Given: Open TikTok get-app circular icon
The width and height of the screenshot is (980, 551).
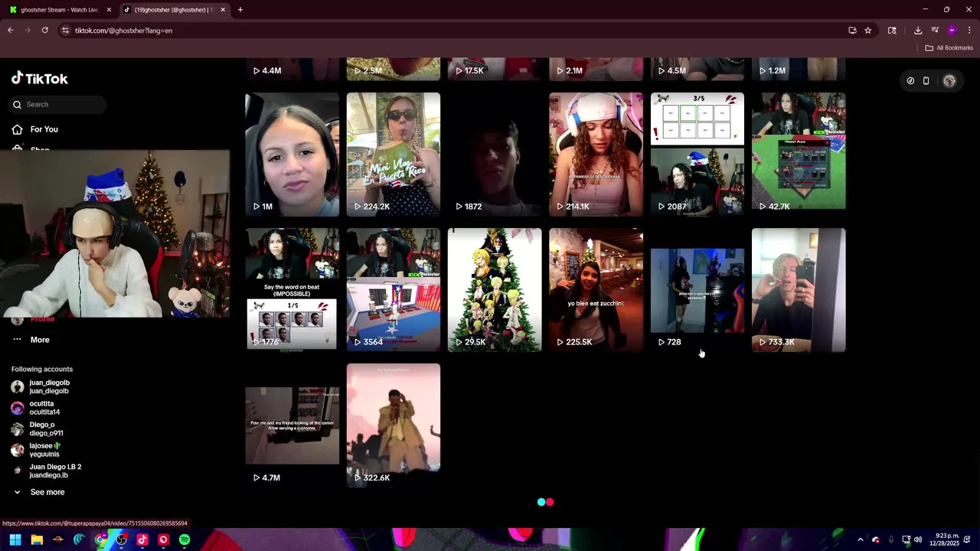Looking at the screenshot, I should pyautogui.click(x=910, y=80).
